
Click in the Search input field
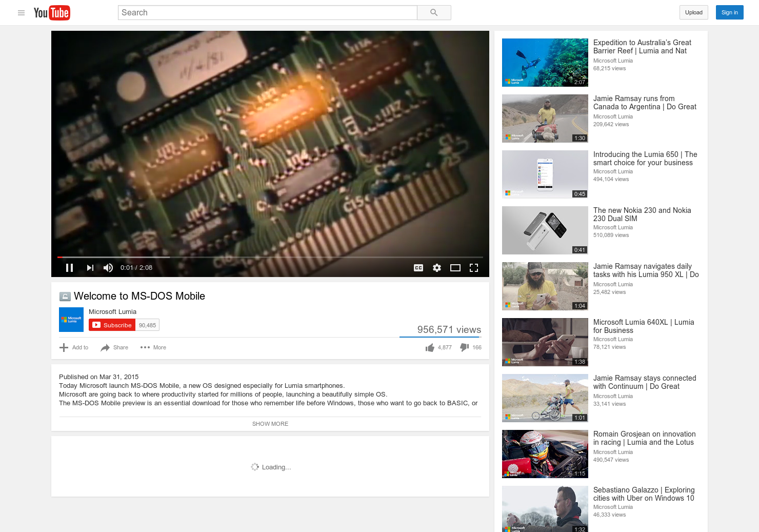(x=267, y=13)
